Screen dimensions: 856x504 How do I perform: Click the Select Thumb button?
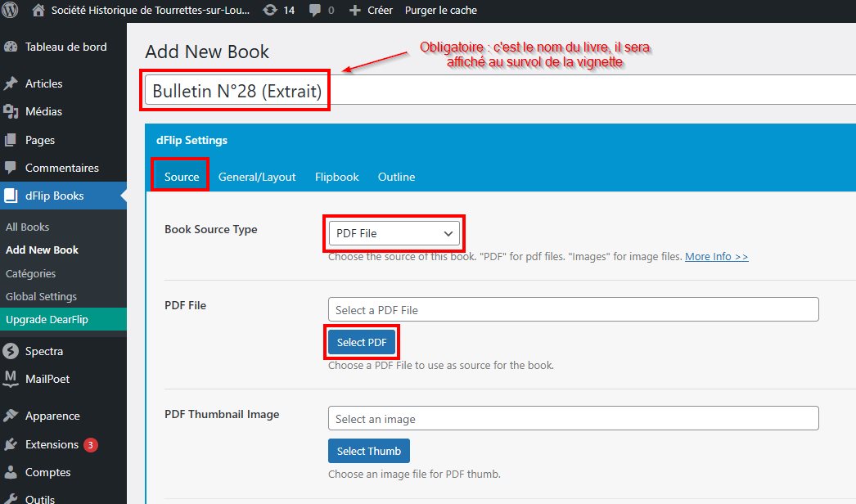369,451
